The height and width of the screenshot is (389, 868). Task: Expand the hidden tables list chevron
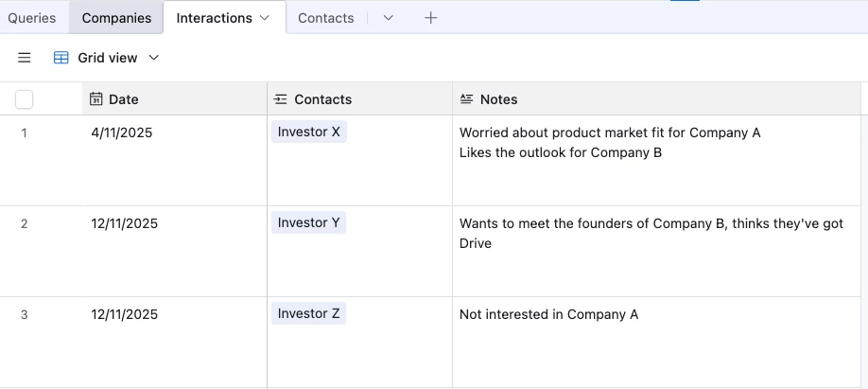388,18
